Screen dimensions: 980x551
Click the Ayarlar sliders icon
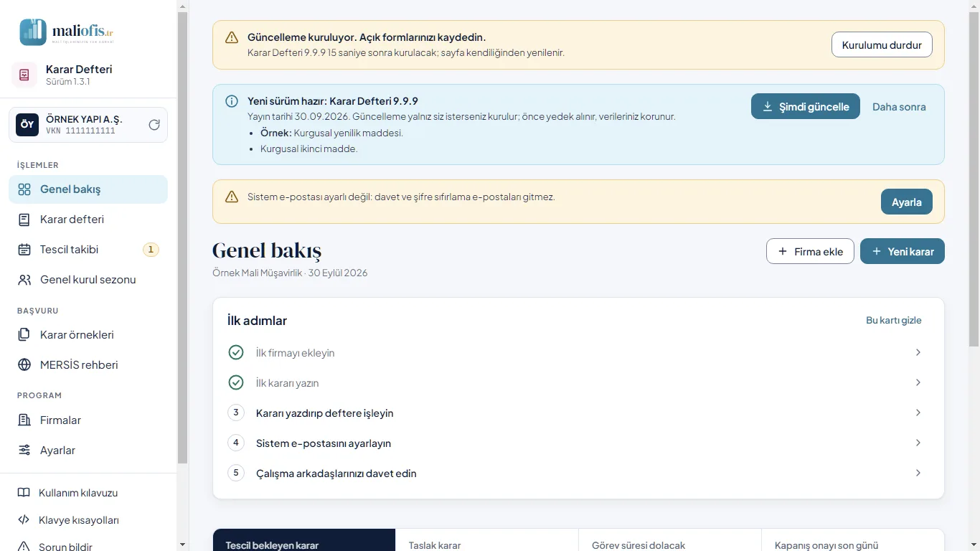tap(24, 451)
